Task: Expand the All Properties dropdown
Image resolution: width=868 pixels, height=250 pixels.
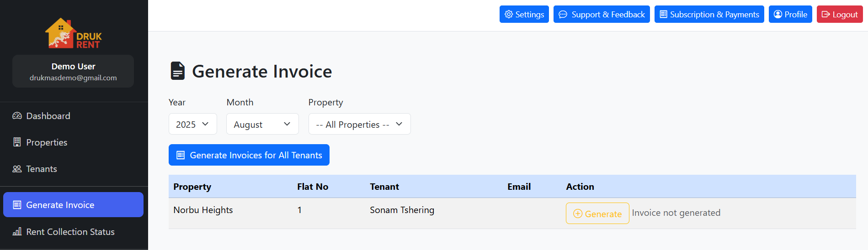Action: click(359, 124)
